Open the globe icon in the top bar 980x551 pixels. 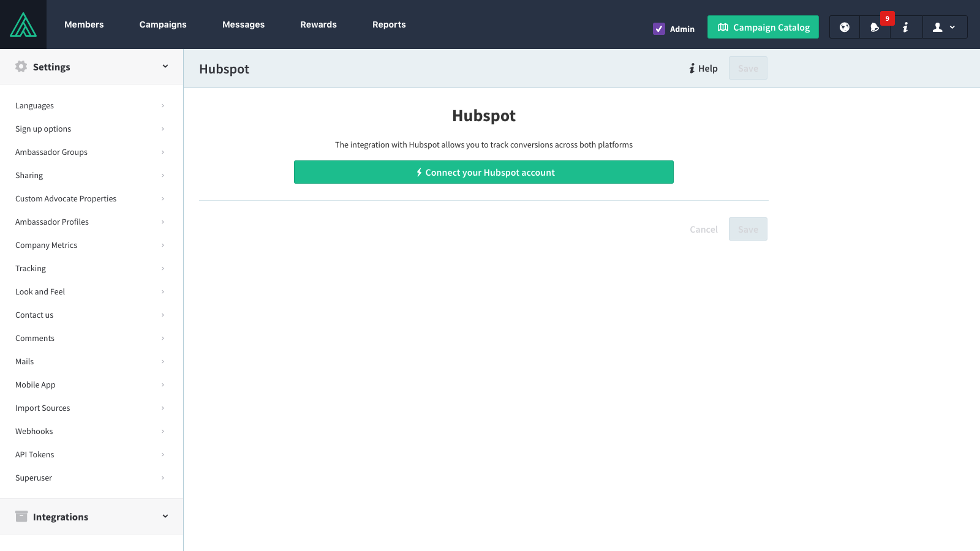point(845,27)
